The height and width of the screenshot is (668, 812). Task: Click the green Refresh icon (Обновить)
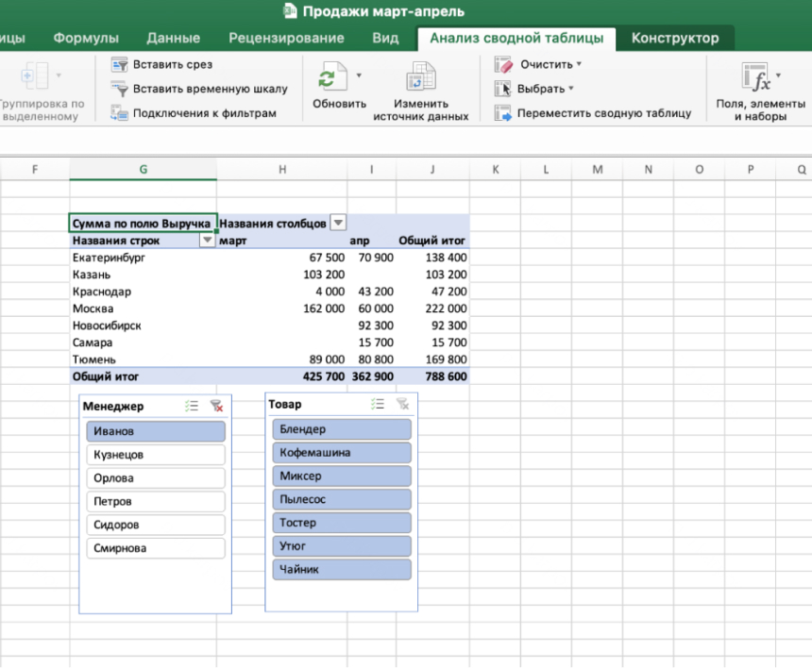point(332,76)
